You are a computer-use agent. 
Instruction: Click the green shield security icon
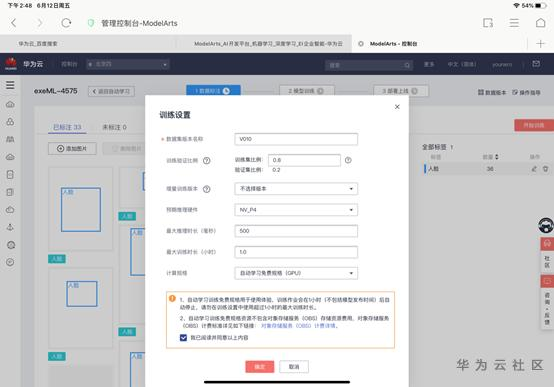(91, 23)
